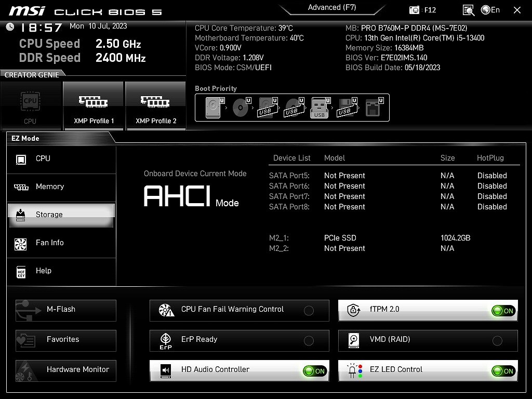Screen dimensions: 532x399
Task: Open the CPU section in EZ Mode
Action: point(61,159)
